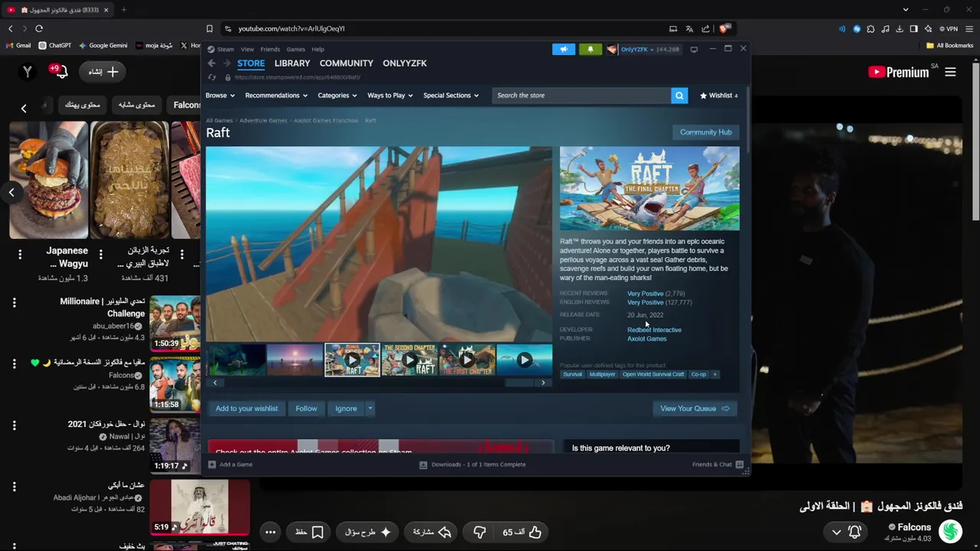
Task: Open the Steam menu in menu bar
Action: 226,49
